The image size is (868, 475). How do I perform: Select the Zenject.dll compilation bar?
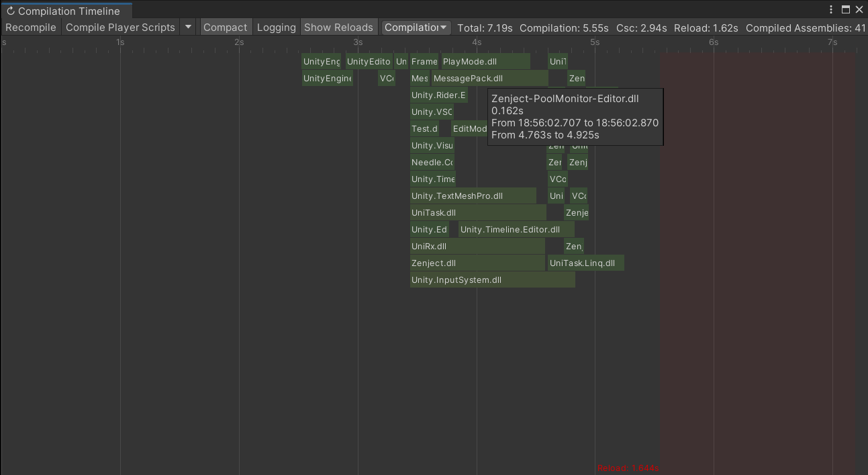[477, 263]
